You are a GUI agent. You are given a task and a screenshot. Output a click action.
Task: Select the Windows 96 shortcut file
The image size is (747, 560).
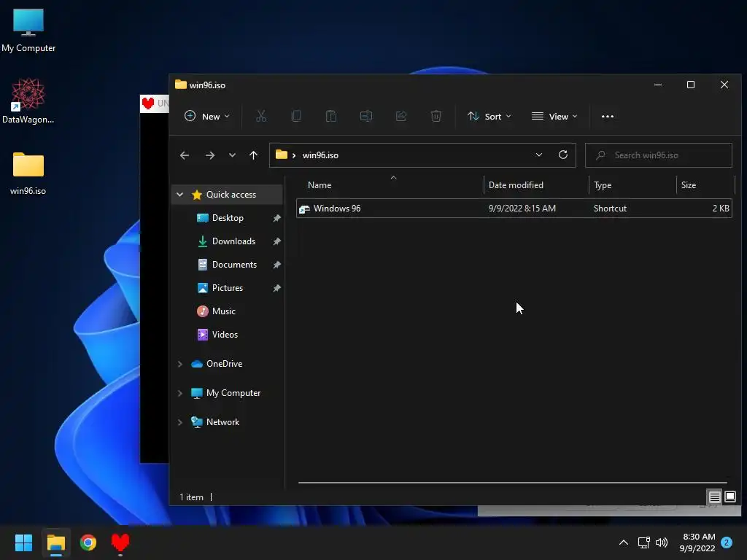click(x=514, y=208)
